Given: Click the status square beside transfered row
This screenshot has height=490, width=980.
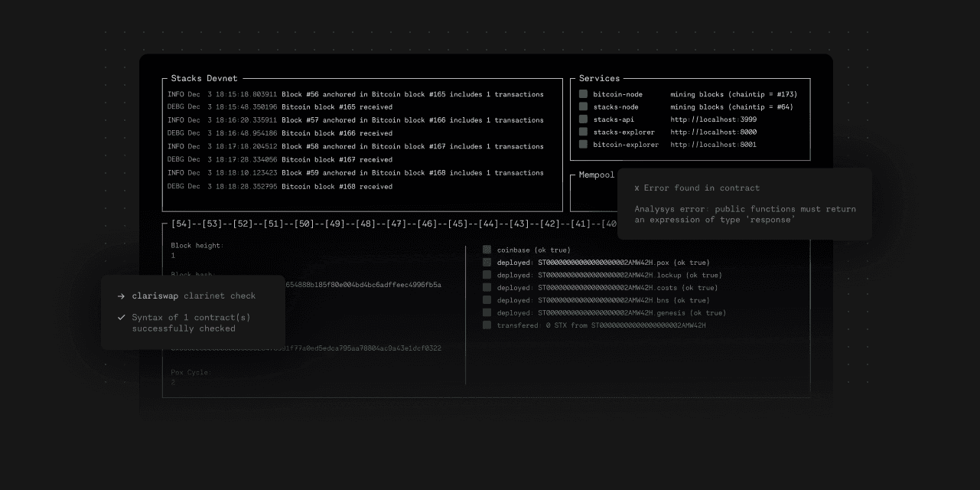Looking at the screenshot, I should tap(487, 325).
